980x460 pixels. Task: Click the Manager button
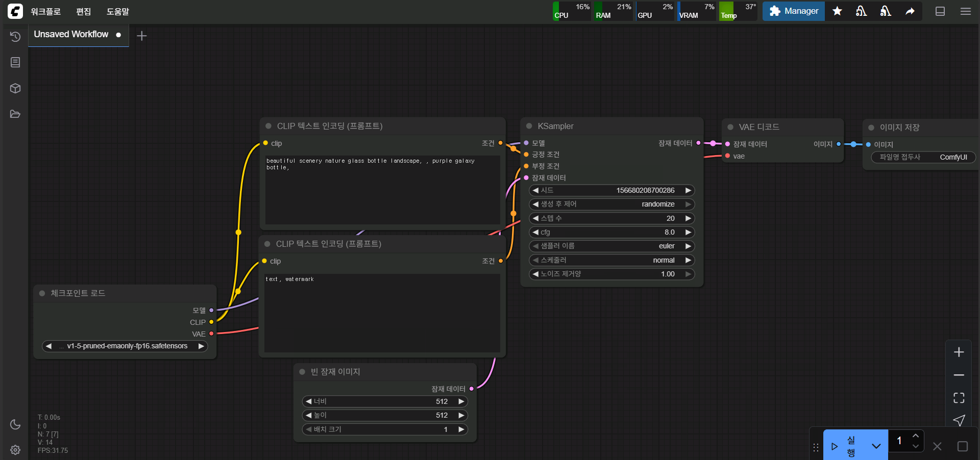[x=793, y=11]
